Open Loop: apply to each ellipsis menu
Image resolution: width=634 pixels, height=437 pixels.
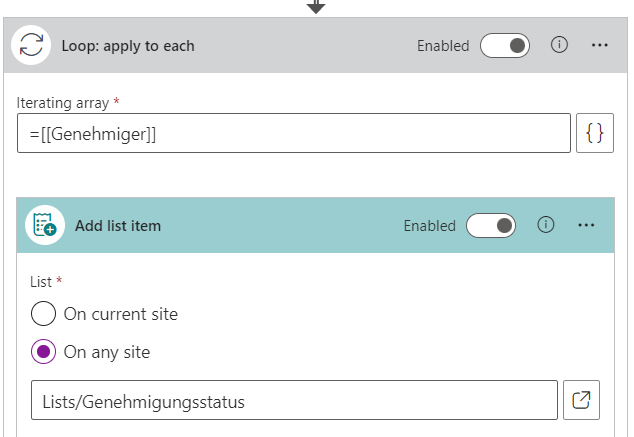click(600, 46)
